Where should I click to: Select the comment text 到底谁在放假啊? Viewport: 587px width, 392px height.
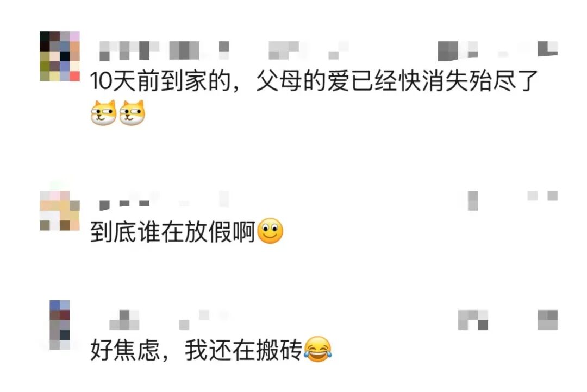[173, 232]
